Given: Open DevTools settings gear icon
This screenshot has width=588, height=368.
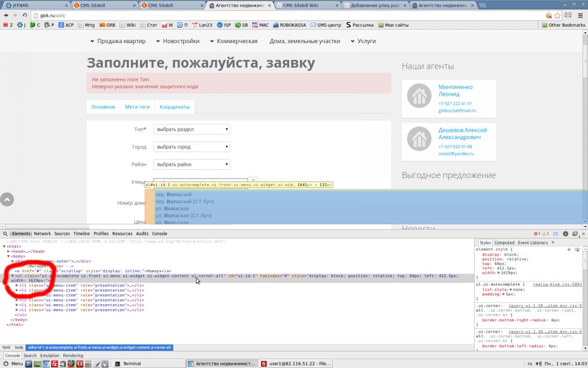Looking at the screenshot, I should 565,234.
